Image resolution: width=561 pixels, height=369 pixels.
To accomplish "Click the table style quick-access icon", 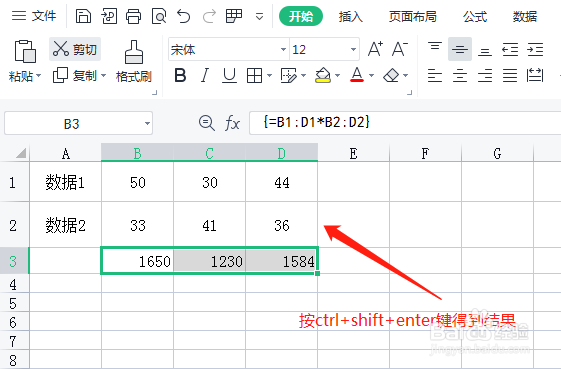I will [234, 16].
